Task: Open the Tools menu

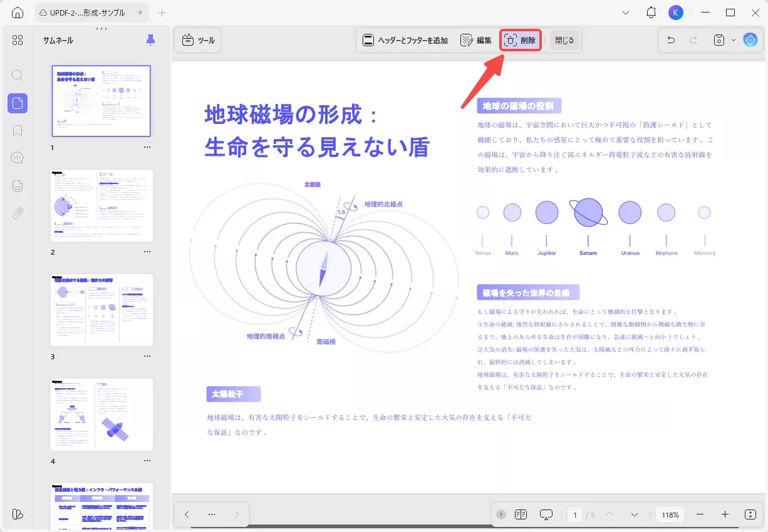Action: [x=197, y=39]
